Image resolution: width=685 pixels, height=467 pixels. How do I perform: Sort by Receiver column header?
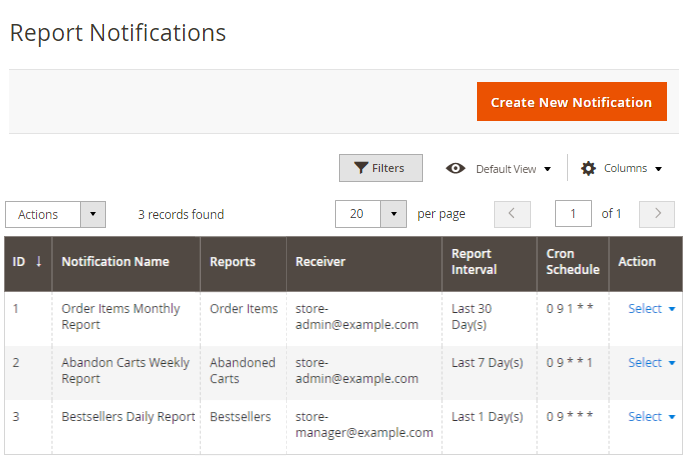320,262
